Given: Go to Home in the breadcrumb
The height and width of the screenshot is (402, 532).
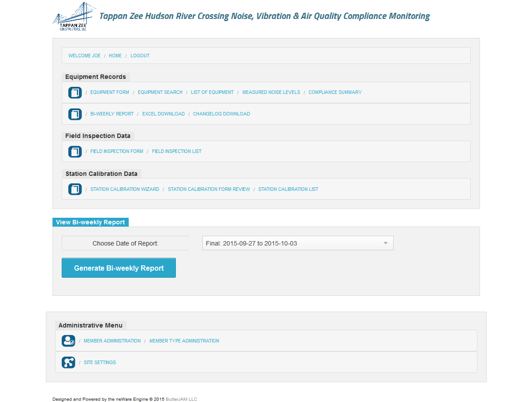Looking at the screenshot, I should [x=115, y=56].
